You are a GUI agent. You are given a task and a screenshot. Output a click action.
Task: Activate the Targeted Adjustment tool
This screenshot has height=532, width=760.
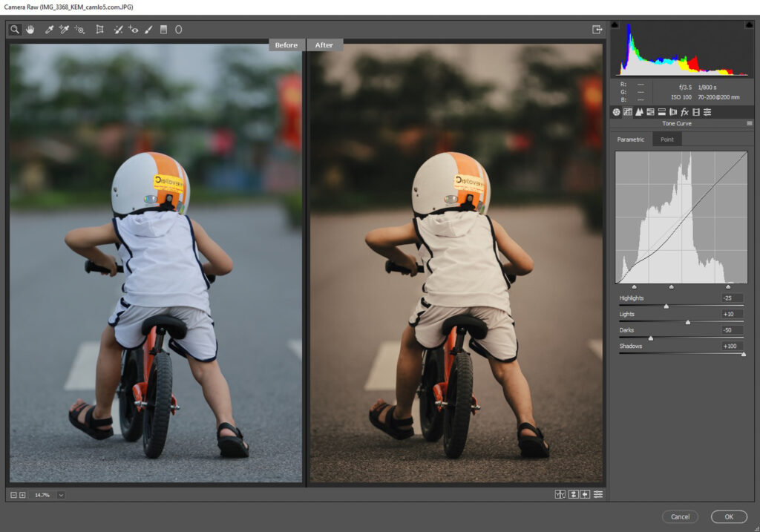click(79, 30)
